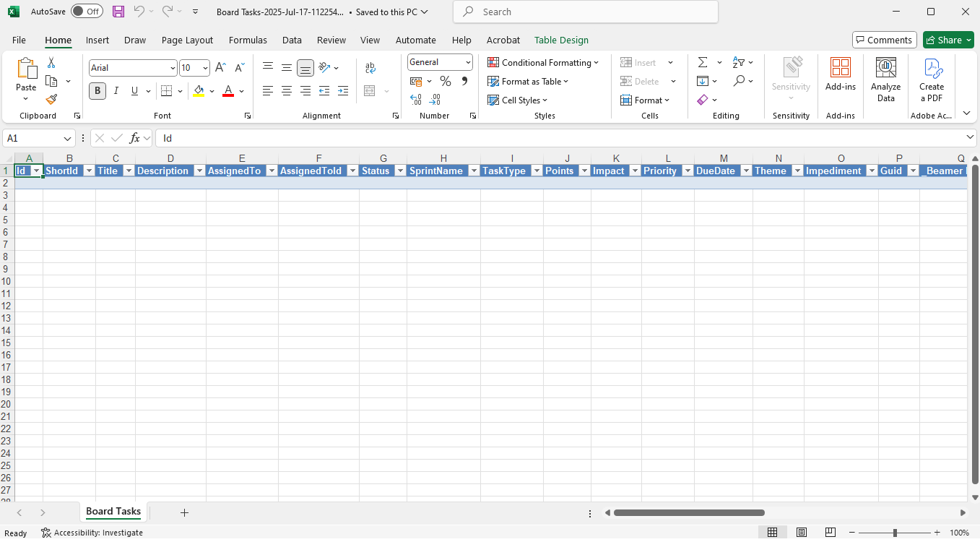980x542 pixels.
Task: Switch to the Table Design tab
Action: [561, 40]
